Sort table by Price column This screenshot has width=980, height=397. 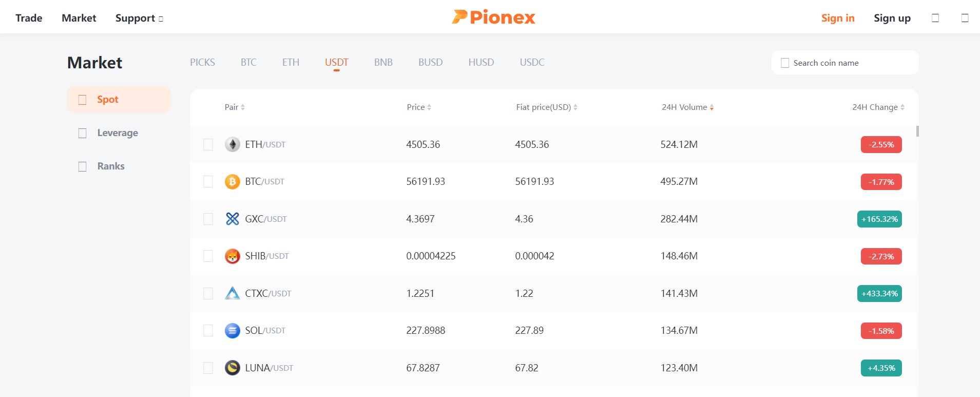(419, 107)
